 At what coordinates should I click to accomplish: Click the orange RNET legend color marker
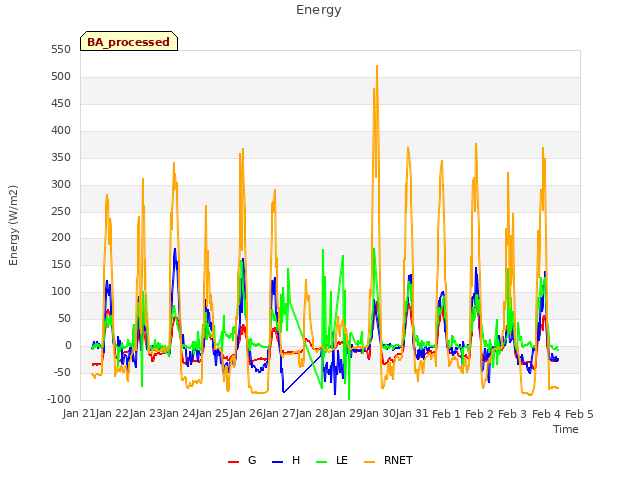click(369, 462)
